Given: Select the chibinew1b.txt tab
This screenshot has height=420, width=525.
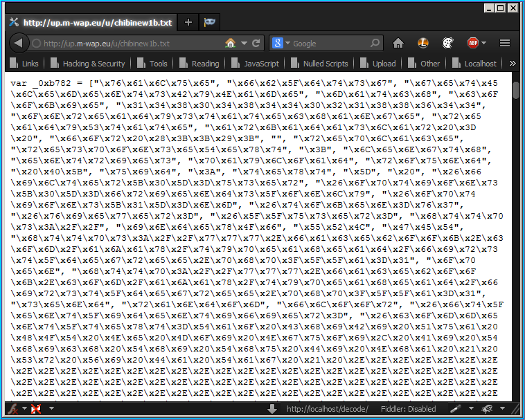Looking at the screenshot, I should (x=91, y=22).
